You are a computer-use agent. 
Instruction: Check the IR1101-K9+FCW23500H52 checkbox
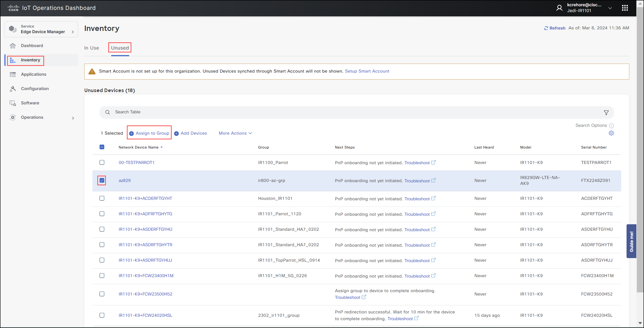click(x=102, y=294)
